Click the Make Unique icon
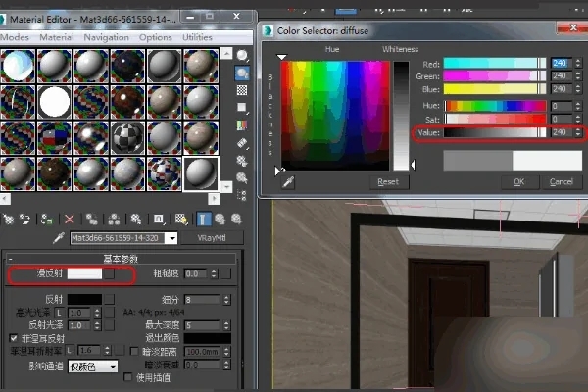Viewport: 588px width, 392px height. click(x=114, y=220)
